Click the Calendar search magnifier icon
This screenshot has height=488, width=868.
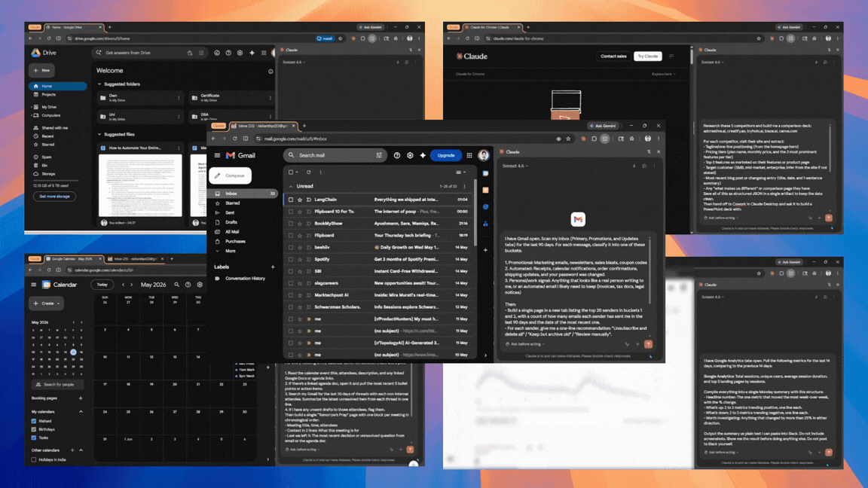click(x=176, y=285)
